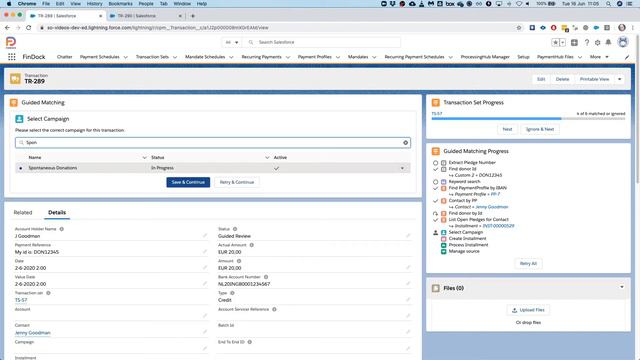Click the status circle beside Extract Pledge Number
The width and height of the screenshot is (640, 360).
435,163
